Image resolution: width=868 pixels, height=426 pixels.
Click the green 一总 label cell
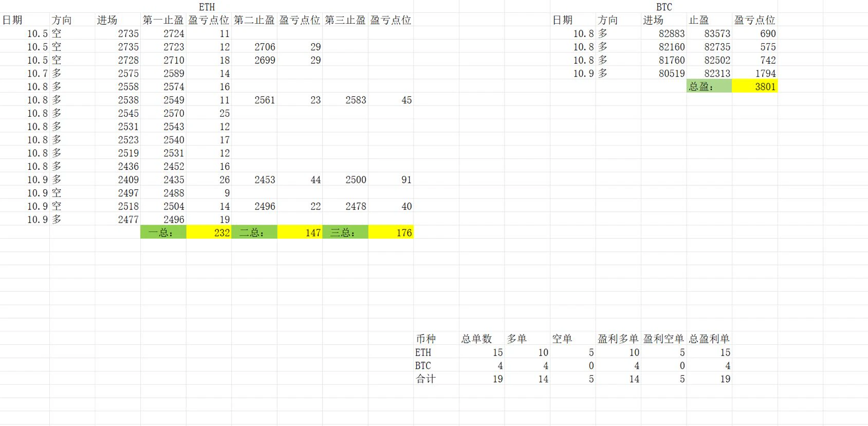click(163, 233)
